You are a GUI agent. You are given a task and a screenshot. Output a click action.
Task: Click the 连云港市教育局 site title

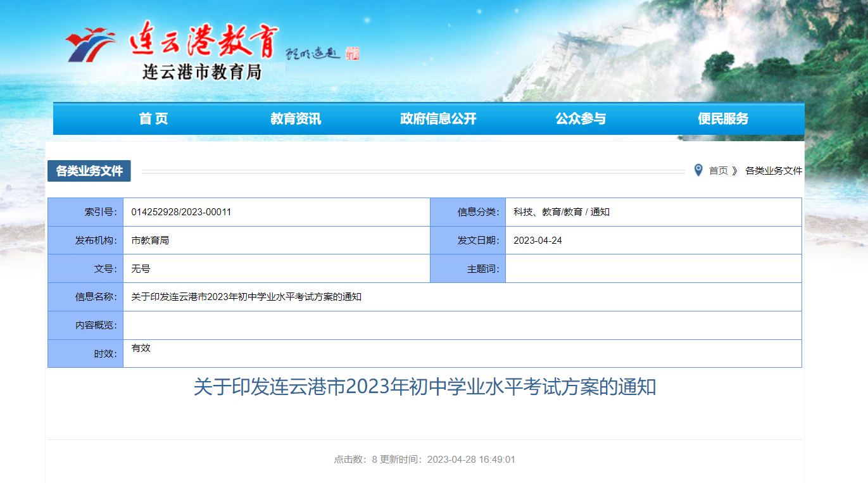(x=201, y=72)
